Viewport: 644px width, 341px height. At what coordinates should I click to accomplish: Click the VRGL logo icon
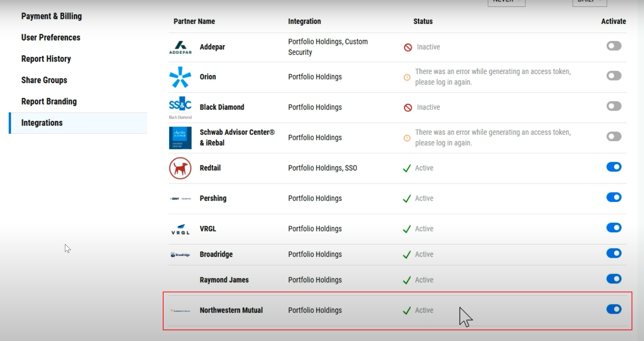click(180, 229)
